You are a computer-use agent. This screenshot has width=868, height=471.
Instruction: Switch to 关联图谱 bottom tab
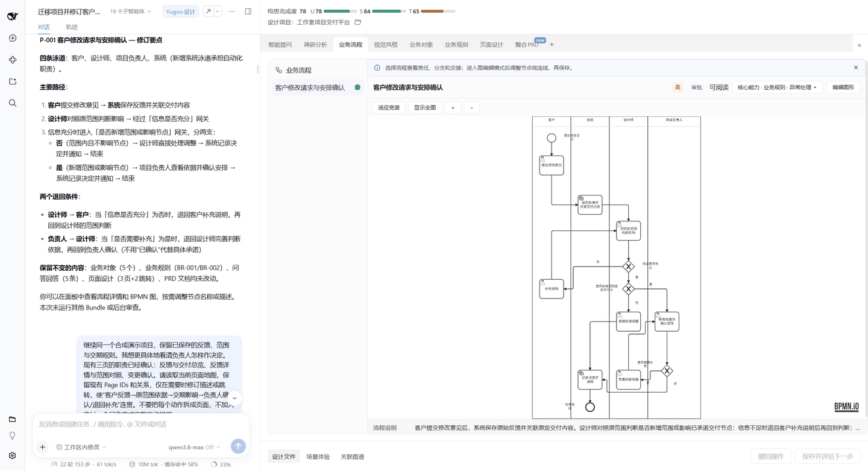(353, 457)
